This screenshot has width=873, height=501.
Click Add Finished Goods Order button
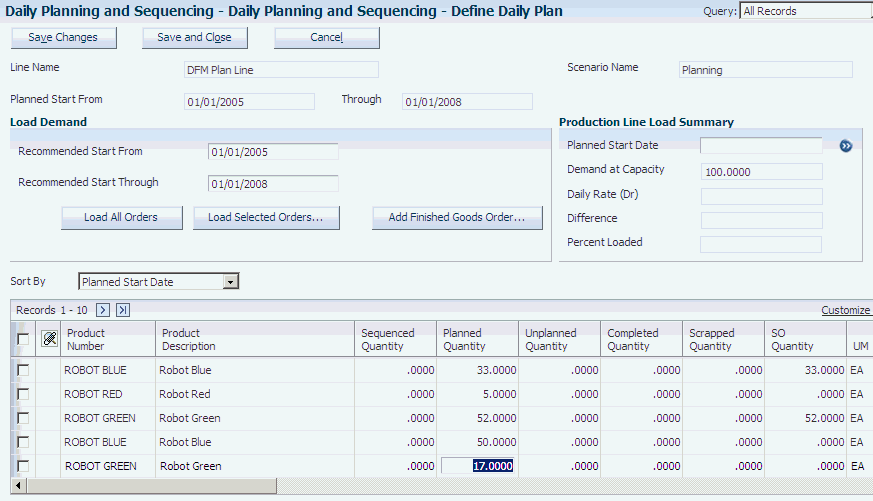click(x=457, y=218)
